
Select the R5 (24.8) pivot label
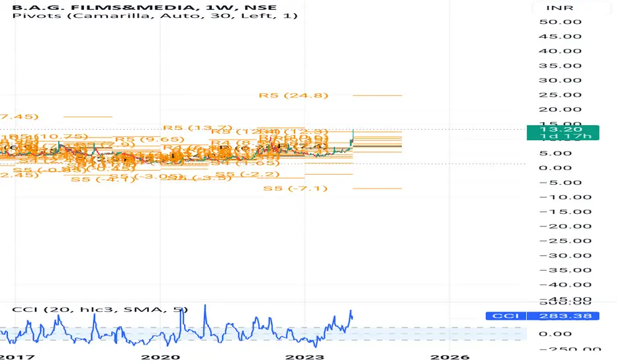[x=293, y=95]
